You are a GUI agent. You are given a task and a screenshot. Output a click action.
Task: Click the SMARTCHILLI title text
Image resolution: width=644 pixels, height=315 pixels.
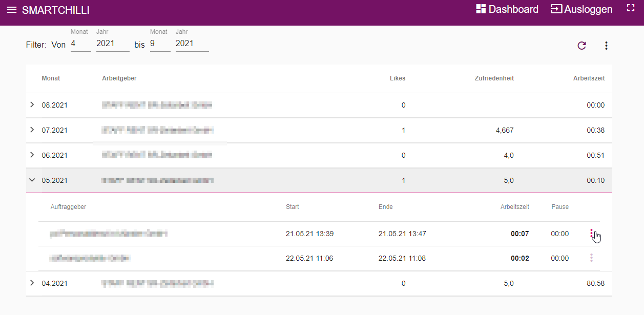[x=56, y=10]
